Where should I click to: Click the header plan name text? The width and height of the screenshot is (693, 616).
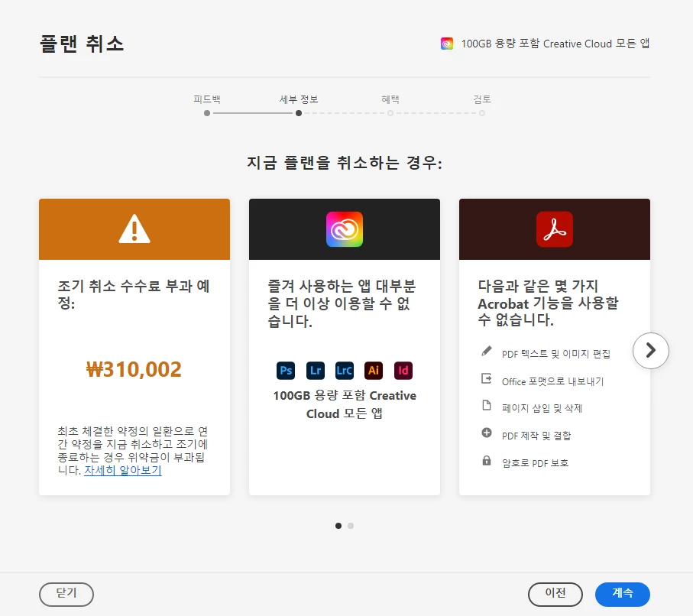pos(555,44)
